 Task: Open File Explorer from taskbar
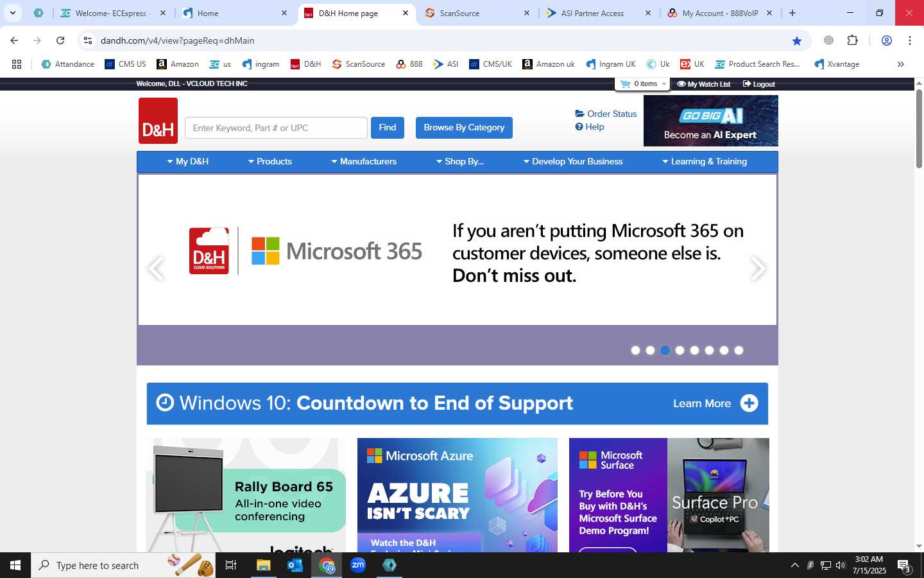[x=264, y=565]
